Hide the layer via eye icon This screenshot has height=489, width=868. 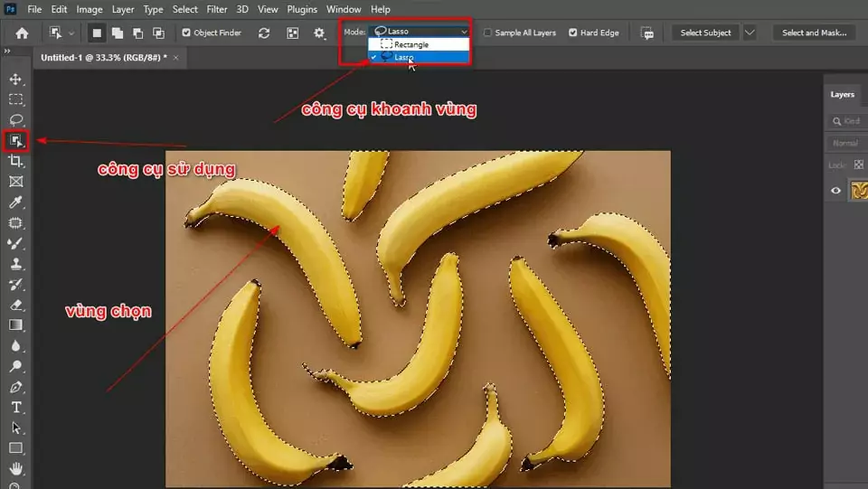click(x=835, y=191)
